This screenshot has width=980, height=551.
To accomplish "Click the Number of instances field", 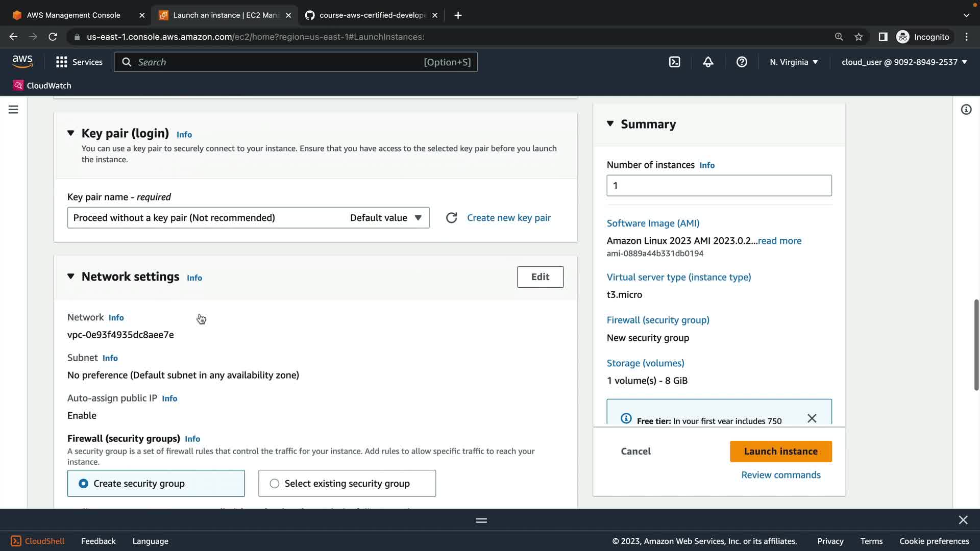I will (x=719, y=186).
